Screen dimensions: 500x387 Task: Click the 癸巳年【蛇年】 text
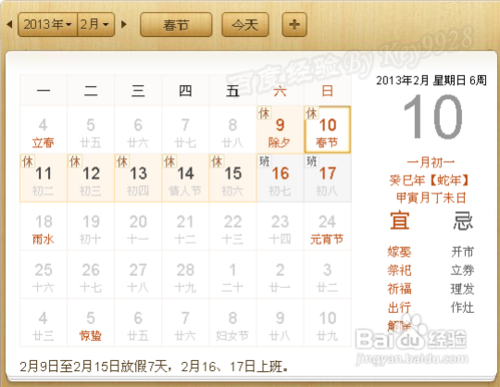(x=430, y=180)
